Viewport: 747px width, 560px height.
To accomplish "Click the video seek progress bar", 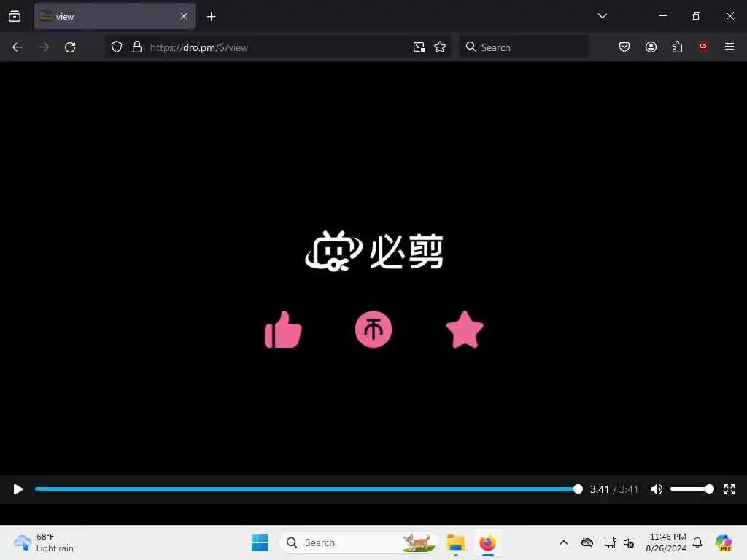I will click(309, 489).
